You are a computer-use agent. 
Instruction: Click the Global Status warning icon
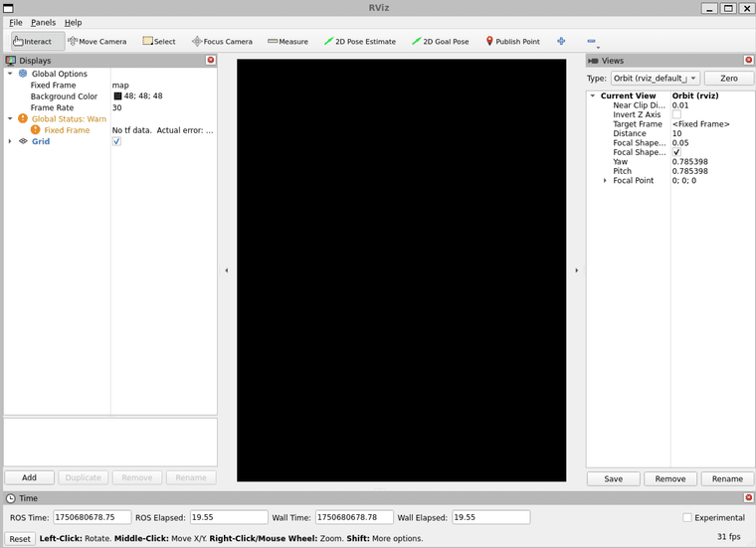pyautogui.click(x=23, y=118)
